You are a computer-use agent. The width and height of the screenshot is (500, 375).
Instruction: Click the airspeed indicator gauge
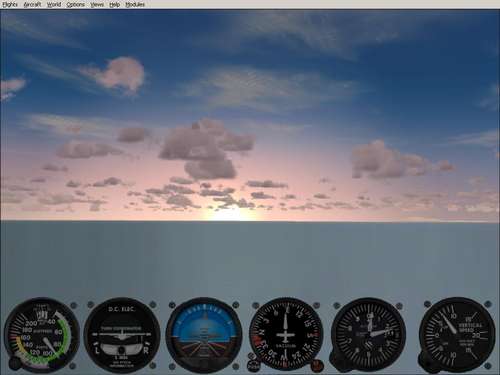click(x=42, y=335)
